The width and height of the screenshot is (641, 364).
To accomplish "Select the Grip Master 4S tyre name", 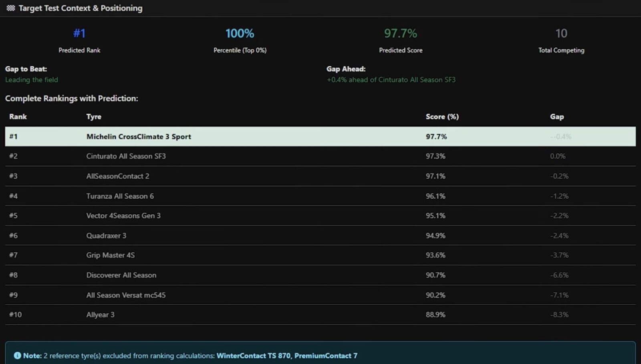I will coord(111,255).
